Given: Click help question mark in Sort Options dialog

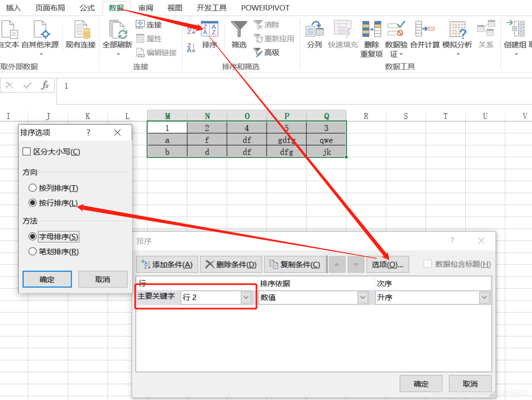Looking at the screenshot, I should click(x=88, y=132).
